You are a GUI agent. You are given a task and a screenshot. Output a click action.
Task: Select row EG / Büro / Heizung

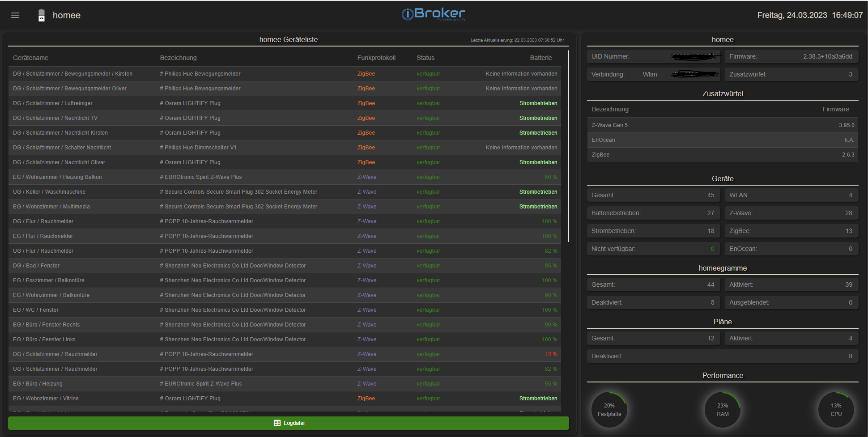click(x=285, y=384)
